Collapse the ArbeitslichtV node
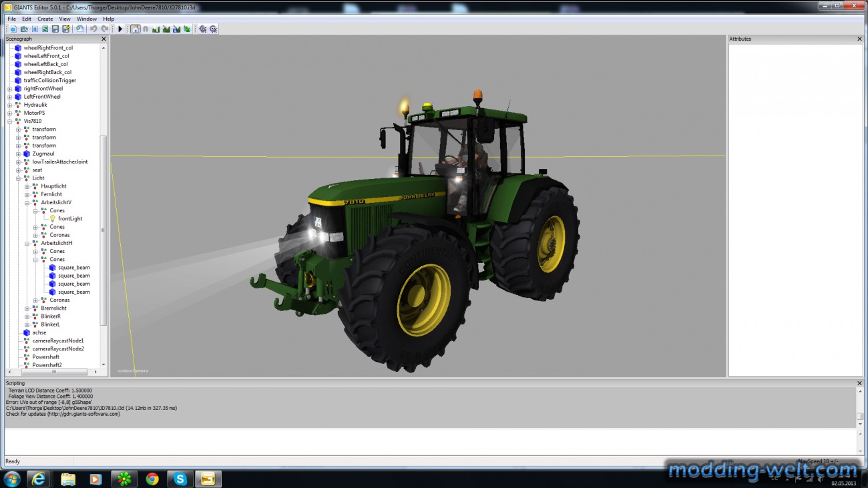The height and width of the screenshot is (488, 868). 27,202
